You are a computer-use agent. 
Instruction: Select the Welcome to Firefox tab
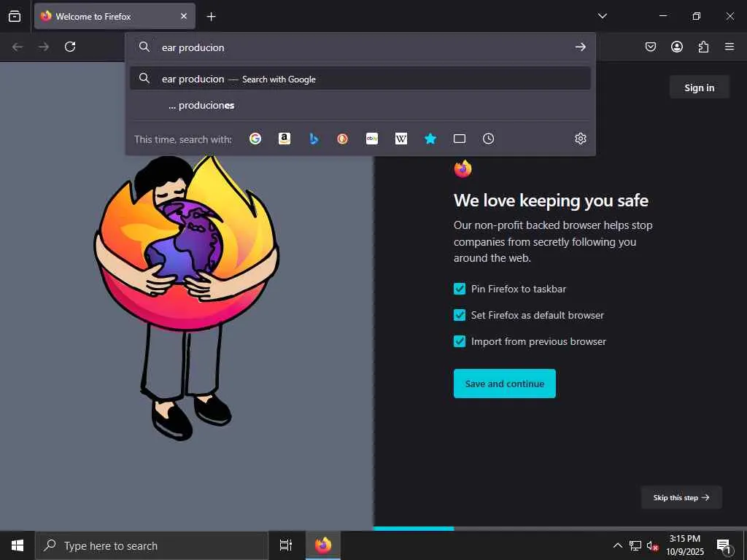click(x=115, y=16)
